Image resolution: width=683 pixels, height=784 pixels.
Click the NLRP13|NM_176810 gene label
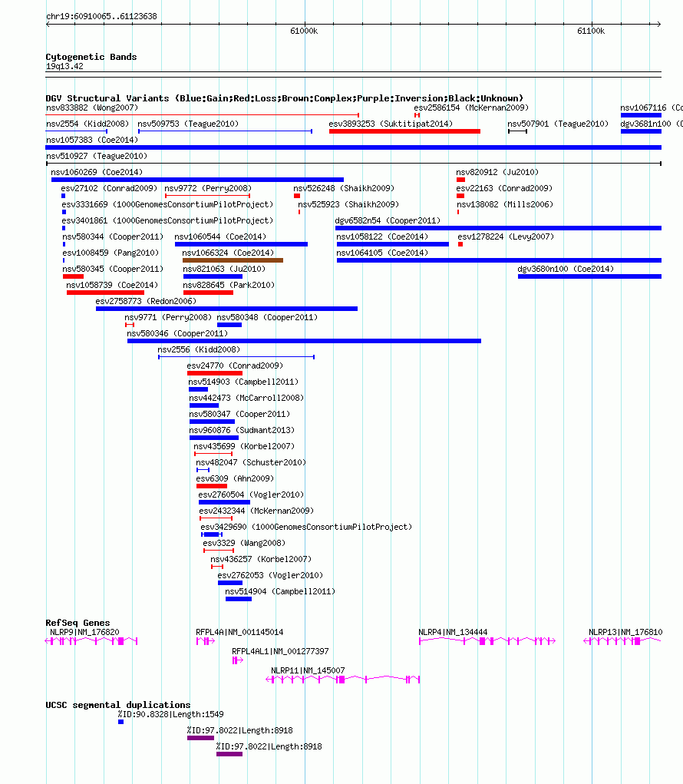coord(625,632)
